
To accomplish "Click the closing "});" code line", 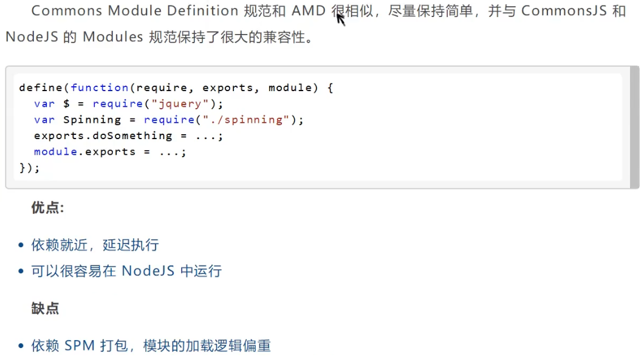I will coord(30,168).
